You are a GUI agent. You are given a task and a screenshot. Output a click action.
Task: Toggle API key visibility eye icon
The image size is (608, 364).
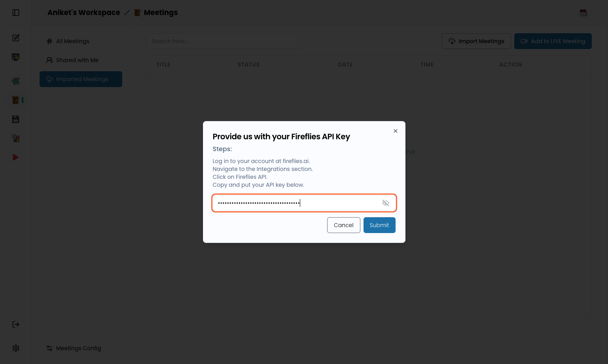pyautogui.click(x=386, y=203)
